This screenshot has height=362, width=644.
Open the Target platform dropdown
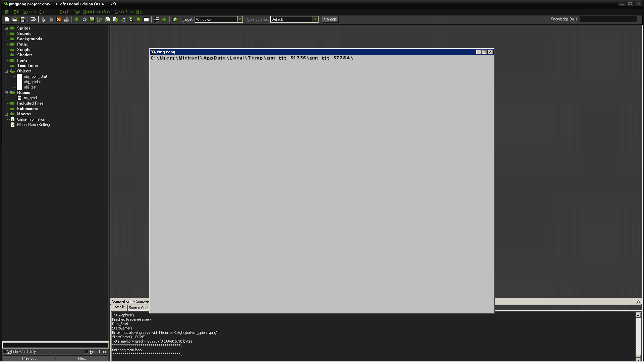[x=240, y=19]
